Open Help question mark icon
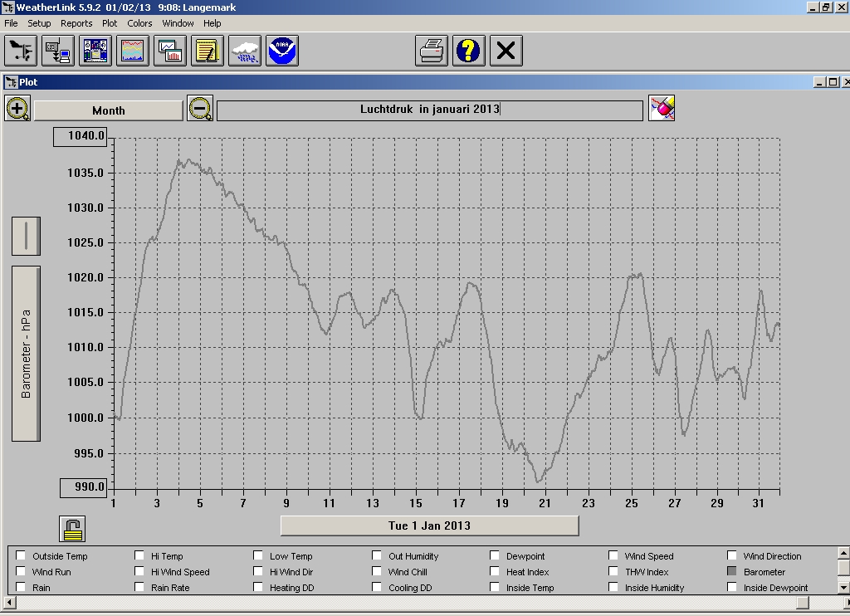The height and width of the screenshot is (616, 850). 469,51
